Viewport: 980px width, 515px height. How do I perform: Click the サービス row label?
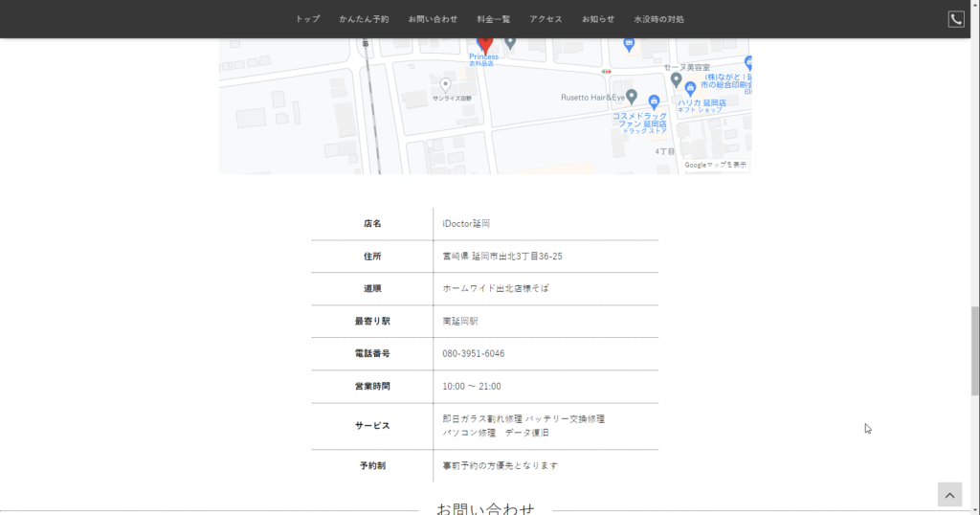pyautogui.click(x=372, y=426)
